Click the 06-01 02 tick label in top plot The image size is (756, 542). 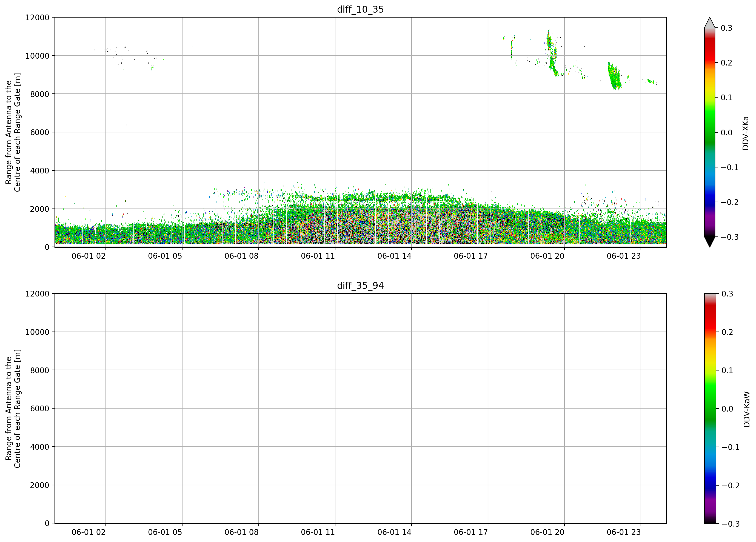coord(88,256)
